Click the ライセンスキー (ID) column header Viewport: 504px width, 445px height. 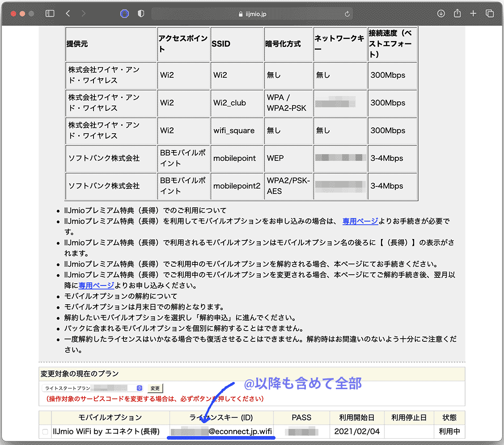point(221,417)
